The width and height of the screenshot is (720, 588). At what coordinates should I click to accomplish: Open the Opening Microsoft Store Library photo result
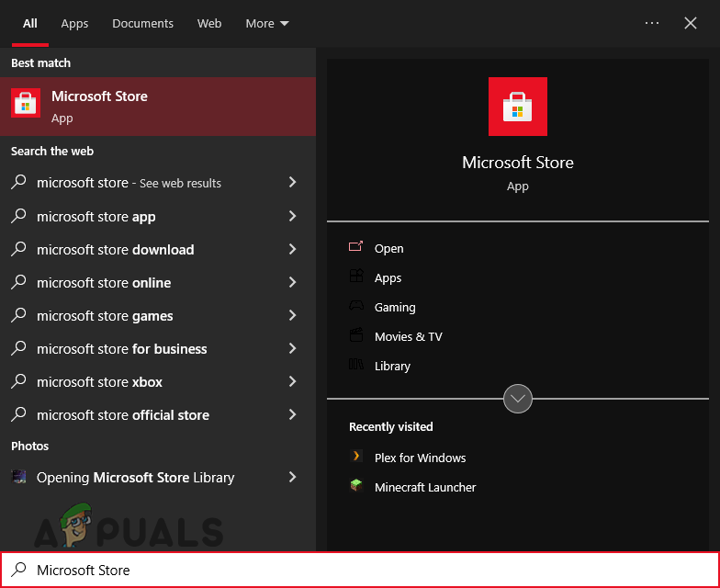click(135, 477)
